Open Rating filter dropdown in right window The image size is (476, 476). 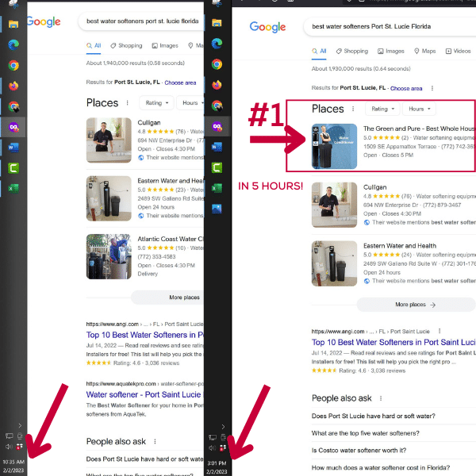382,109
